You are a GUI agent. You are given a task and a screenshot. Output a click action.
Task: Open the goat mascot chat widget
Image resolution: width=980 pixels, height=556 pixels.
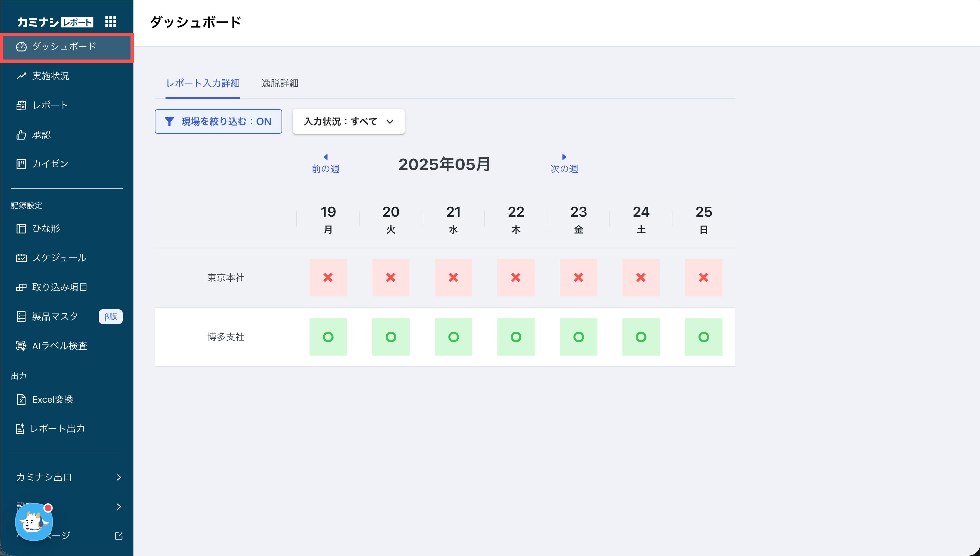click(34, 522)
